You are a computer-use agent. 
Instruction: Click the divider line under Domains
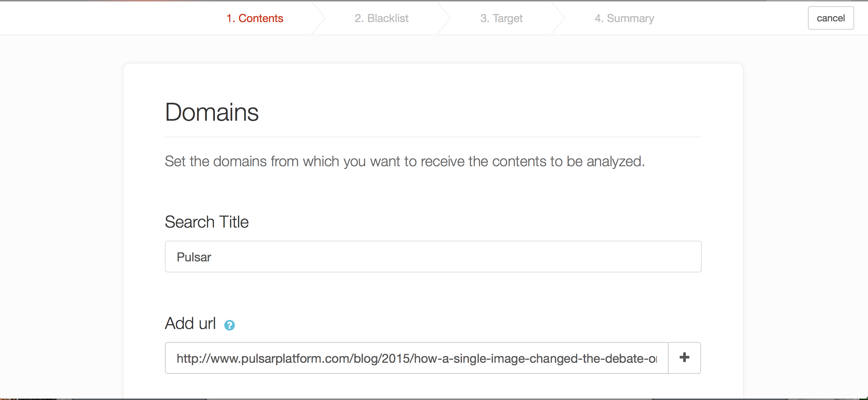[x=433, y=137]
